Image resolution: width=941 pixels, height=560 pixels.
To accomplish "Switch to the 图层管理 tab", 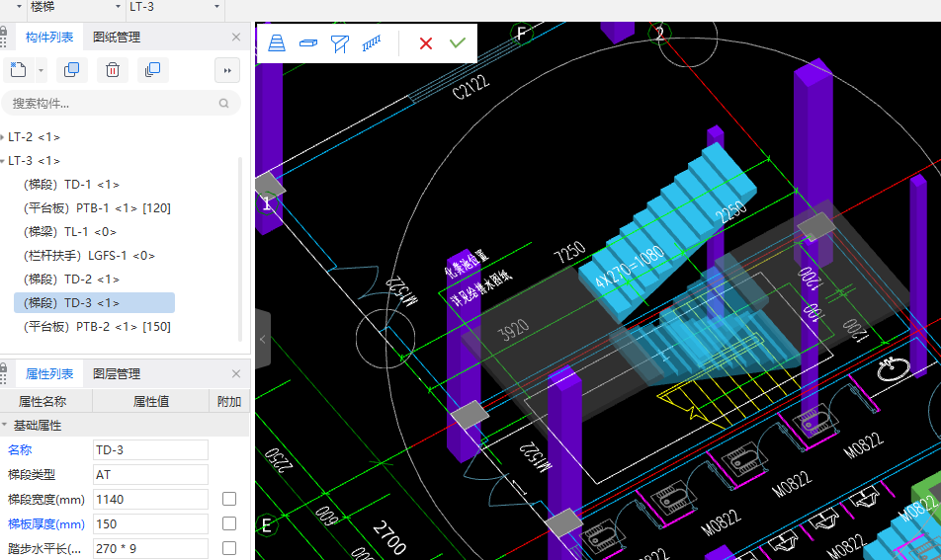I will [117, 374].
